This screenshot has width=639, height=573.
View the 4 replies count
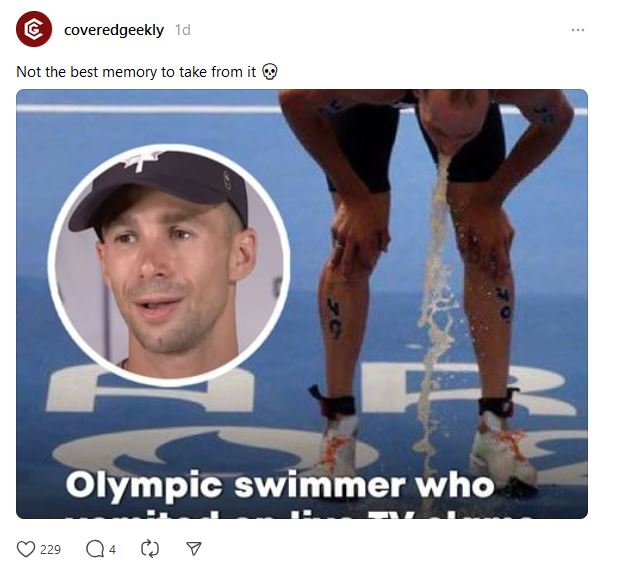click(x=112, y=549)
